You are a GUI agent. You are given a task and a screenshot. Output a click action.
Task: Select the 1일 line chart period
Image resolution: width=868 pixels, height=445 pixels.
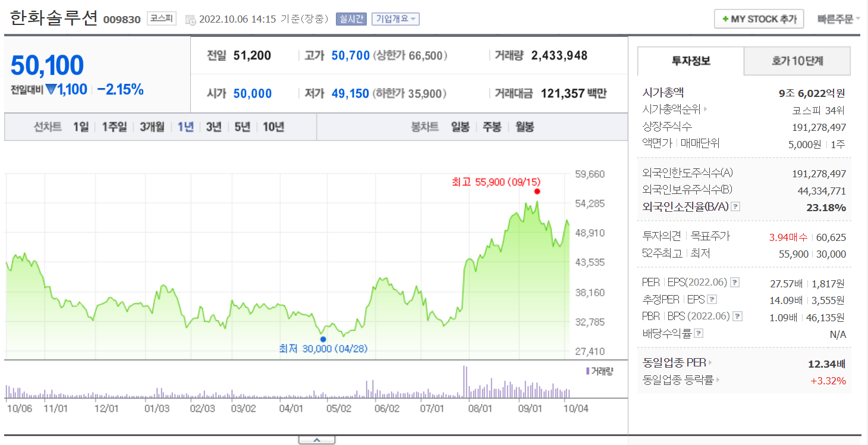pyautogui.click(x=81, y=127)
